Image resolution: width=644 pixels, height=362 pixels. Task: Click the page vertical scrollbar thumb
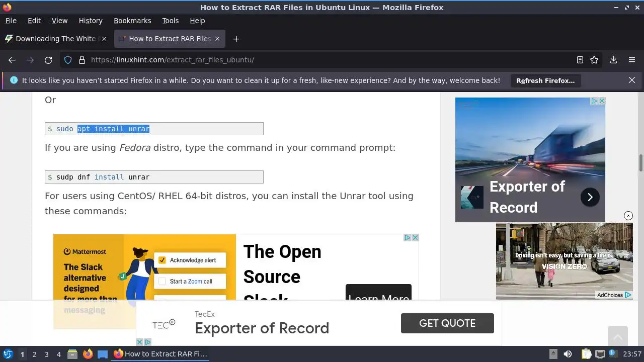641,163
